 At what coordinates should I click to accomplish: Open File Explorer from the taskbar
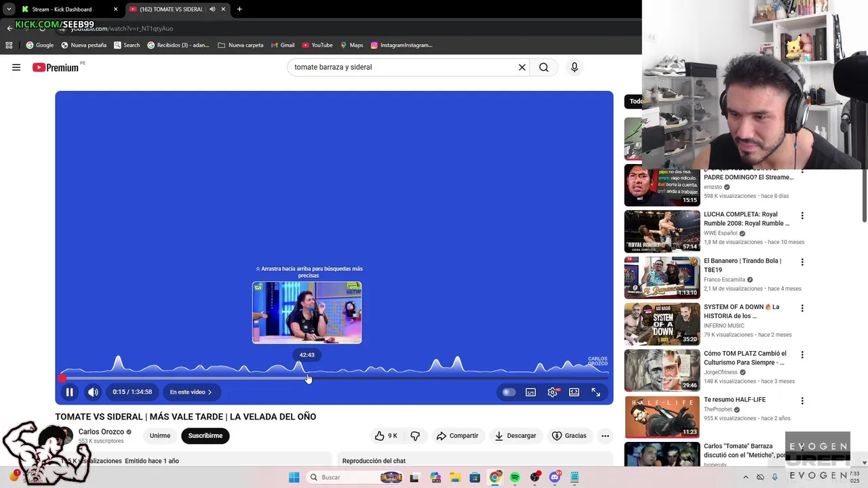455,477
